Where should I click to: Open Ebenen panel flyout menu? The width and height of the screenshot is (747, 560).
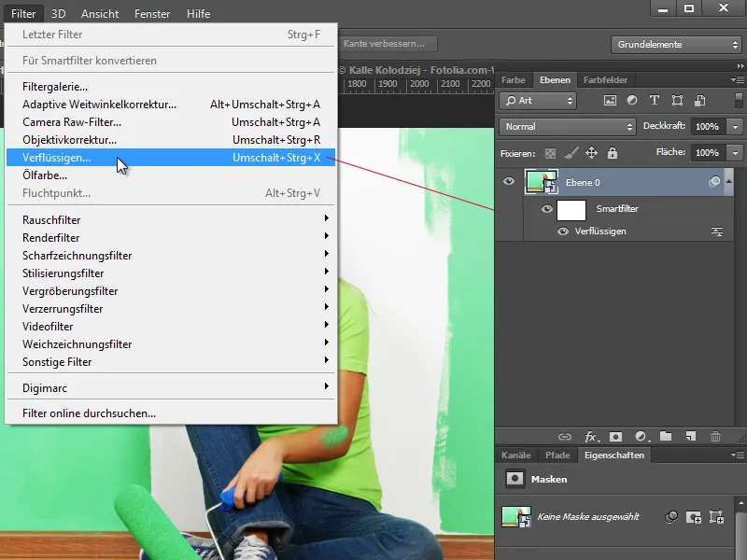click(x=738, y=80)
